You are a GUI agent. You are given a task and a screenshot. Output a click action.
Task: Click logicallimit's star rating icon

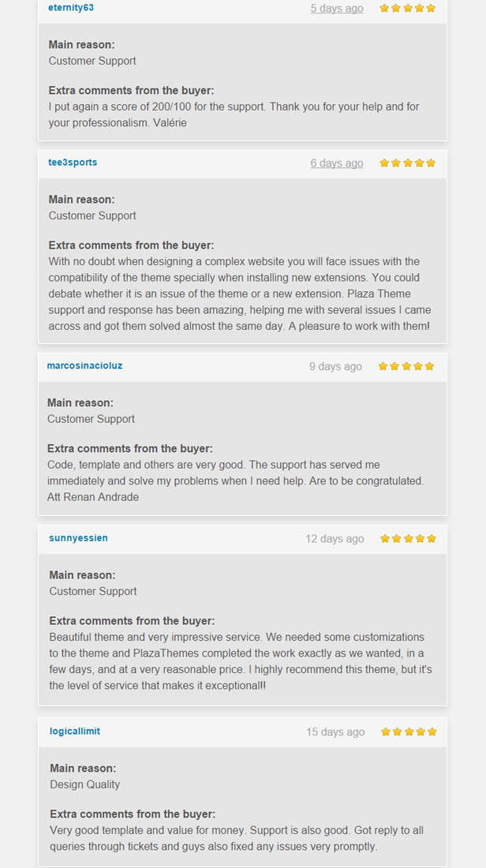(x=409, y=732)
